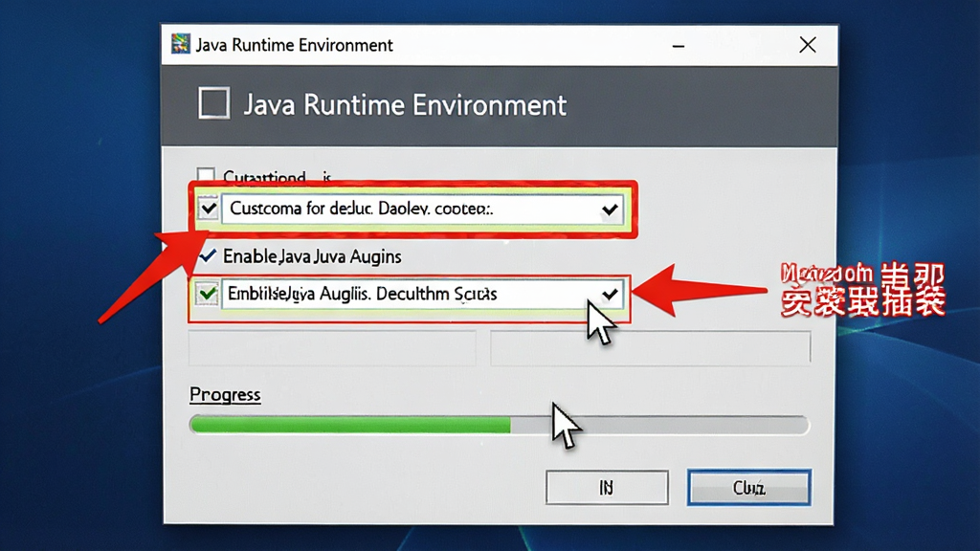980x551 pixels.
Task: Click the blue-outlined Cluz button
Action: (748, 487)
